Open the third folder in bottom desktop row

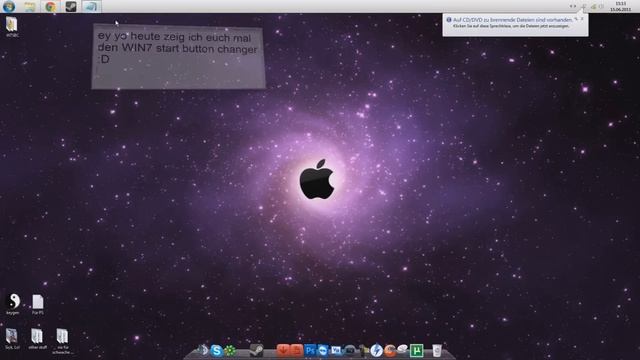62,340
